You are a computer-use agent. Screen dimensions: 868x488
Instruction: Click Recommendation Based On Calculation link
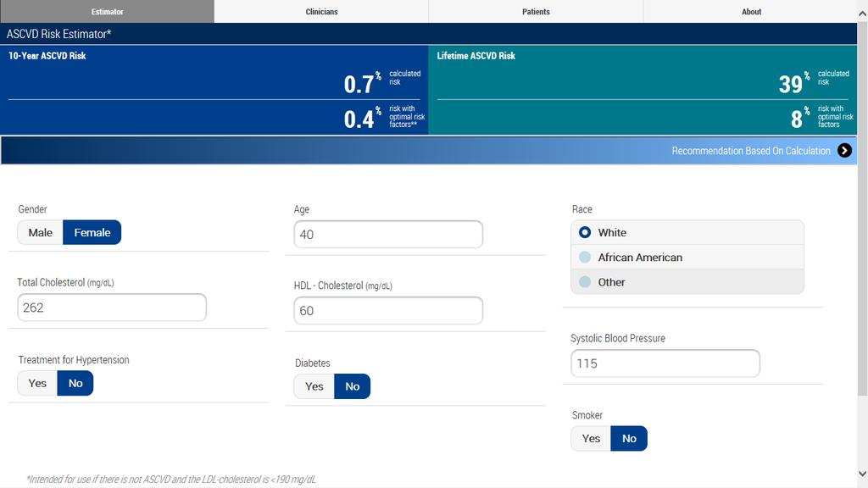click(x=751, y=151)
